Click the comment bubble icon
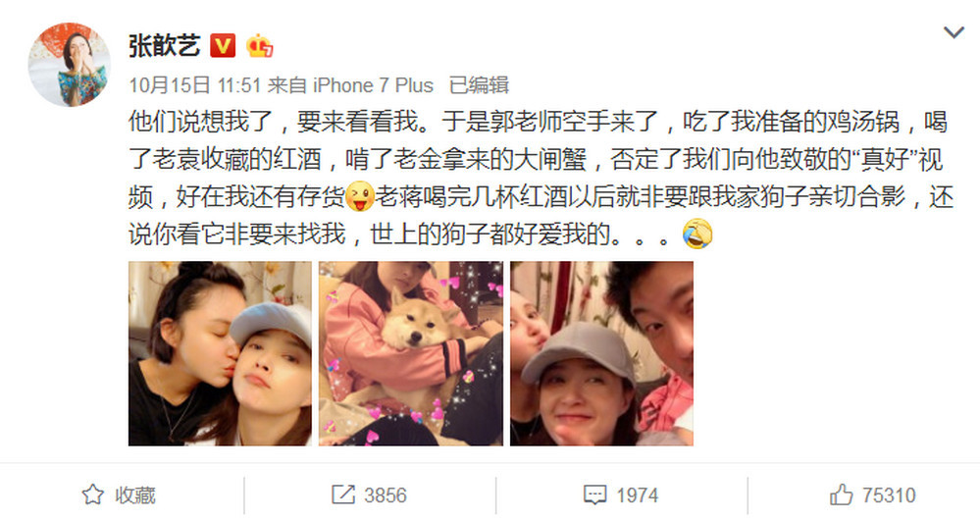Image resolution: width=980 pixels, height=521 pixels. tap(595, 495)
